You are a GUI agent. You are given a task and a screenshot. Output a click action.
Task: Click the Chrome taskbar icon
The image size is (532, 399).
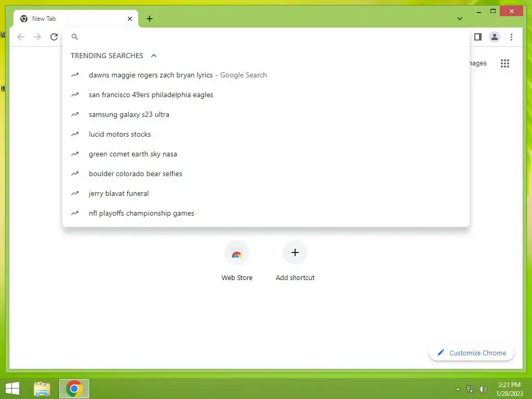click(x=74, y=389)
